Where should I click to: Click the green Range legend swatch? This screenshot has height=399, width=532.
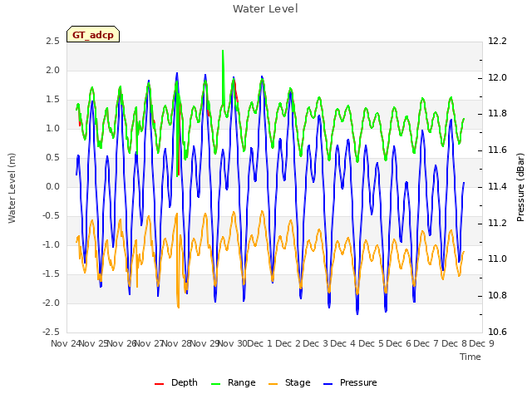tap(216, 384)
